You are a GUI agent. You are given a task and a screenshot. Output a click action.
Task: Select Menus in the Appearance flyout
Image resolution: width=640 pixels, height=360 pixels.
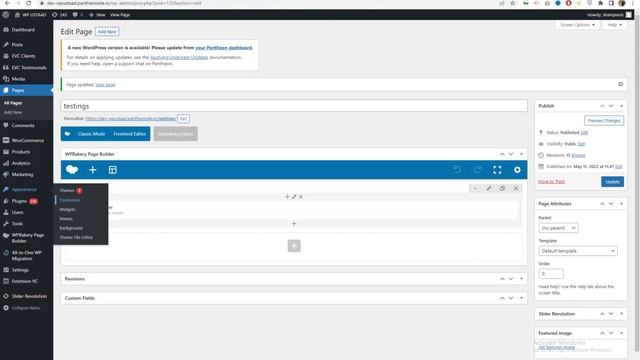(x=66, y=219)
